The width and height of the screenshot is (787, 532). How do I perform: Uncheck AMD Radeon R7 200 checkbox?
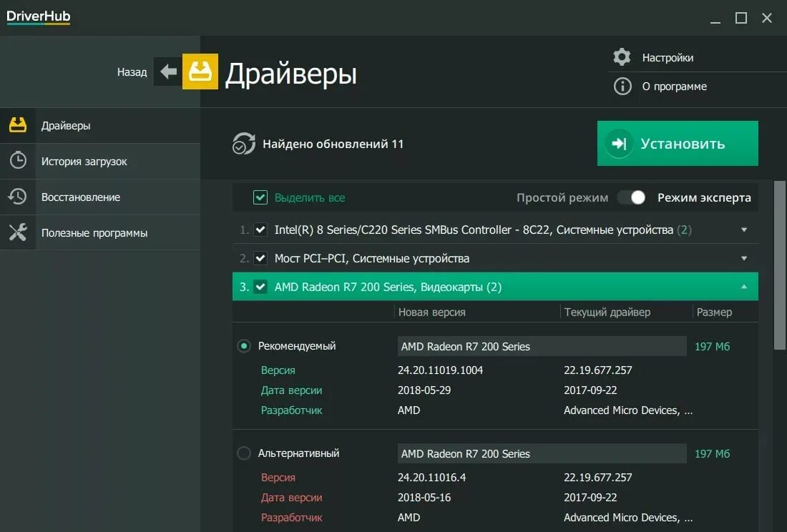pos(260,287)
